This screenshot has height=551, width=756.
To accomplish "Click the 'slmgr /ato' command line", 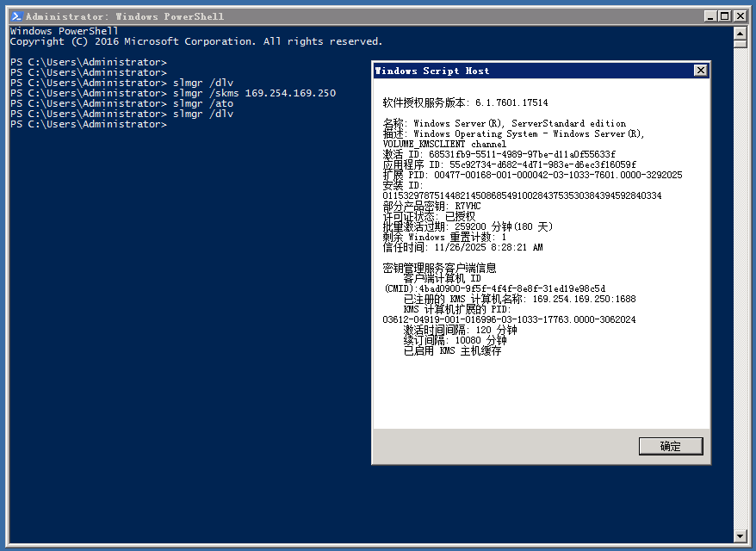I will pos(121,103).
